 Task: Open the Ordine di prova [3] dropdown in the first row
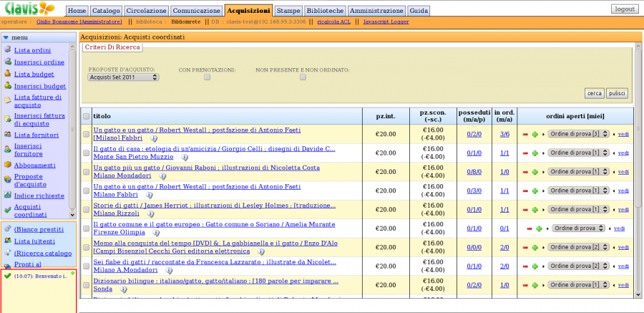(579, 134)
